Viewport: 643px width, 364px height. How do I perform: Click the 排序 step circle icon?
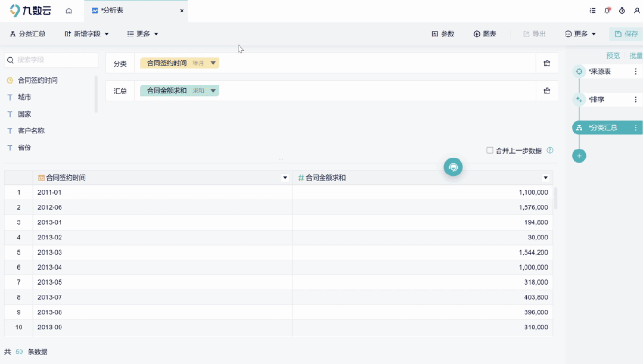(579, 99)
